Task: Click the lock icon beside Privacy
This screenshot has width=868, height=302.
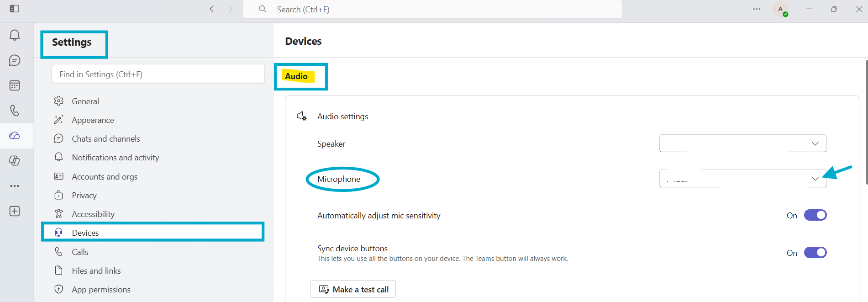Action: pos(59,195)
